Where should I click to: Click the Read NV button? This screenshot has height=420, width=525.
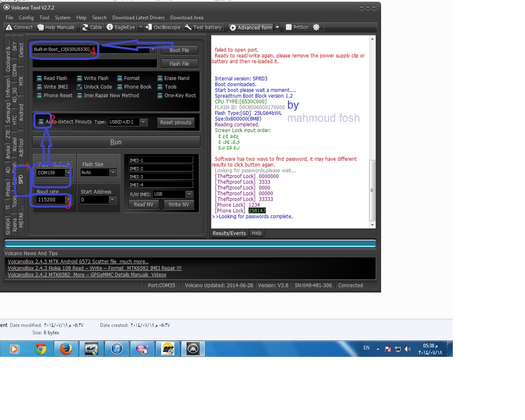coord(144,204)
